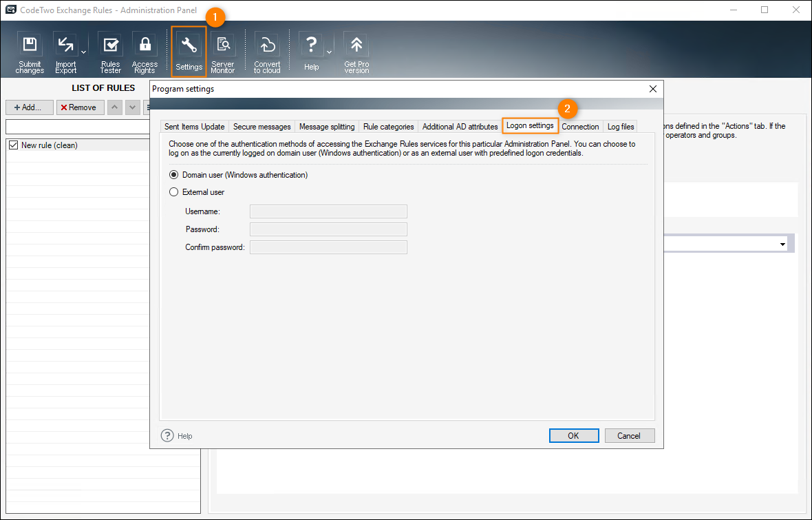812x520 pixels.
Task: Confirm settings with OK button
Action: click(x=574, y=435)
